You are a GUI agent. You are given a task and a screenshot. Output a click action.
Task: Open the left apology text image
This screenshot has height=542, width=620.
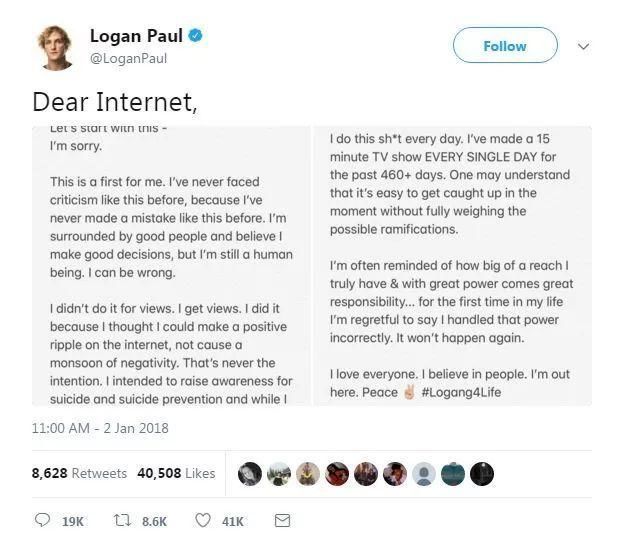(174, 266)
